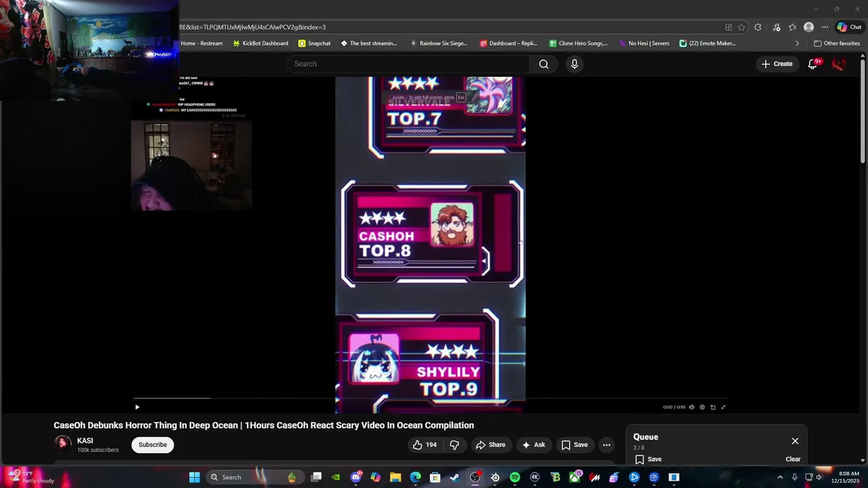The image size is (868, 488).
Task: Start voice search with microphone icon
Action: point(574,64)
